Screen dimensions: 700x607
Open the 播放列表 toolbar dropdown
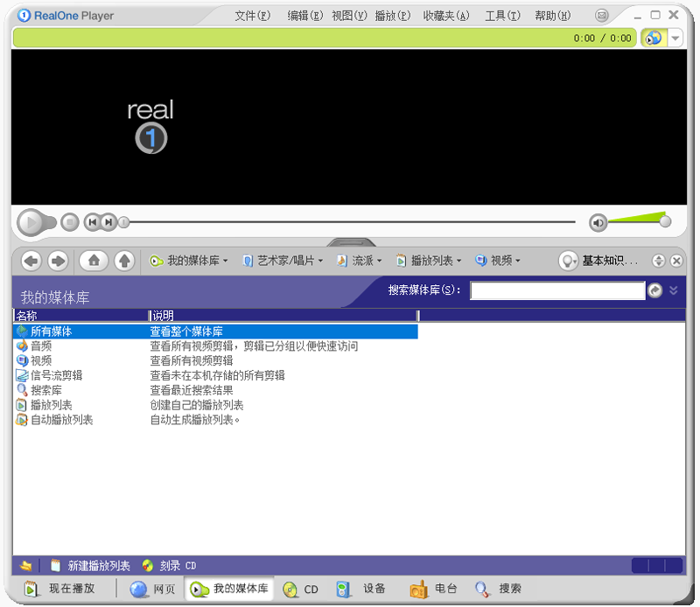pyautogui.click(x=429, y=261)
